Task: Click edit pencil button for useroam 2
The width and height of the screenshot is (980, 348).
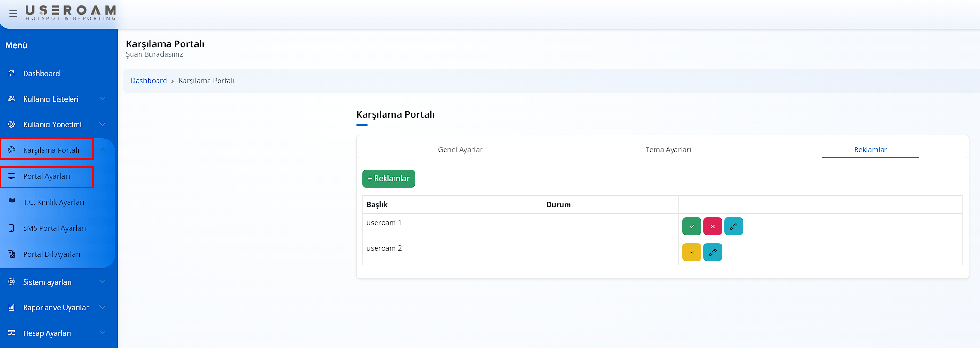Action: (x=712, y=252)
